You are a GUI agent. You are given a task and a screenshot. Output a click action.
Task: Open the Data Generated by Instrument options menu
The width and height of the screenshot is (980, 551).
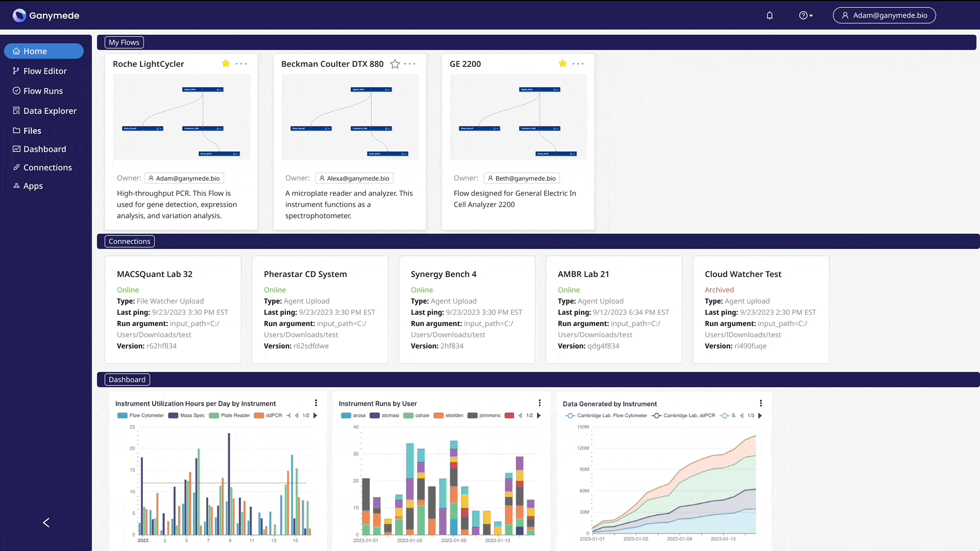[761, 403]
